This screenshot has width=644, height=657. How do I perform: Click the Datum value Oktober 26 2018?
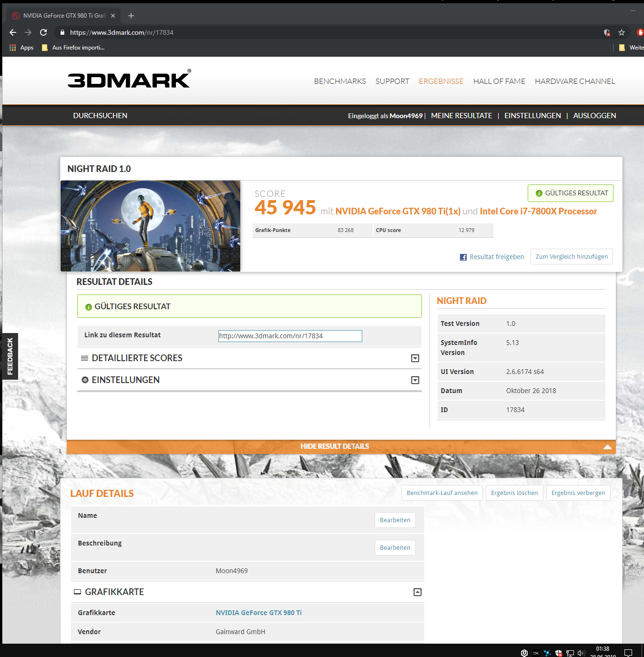click(531, 391)
